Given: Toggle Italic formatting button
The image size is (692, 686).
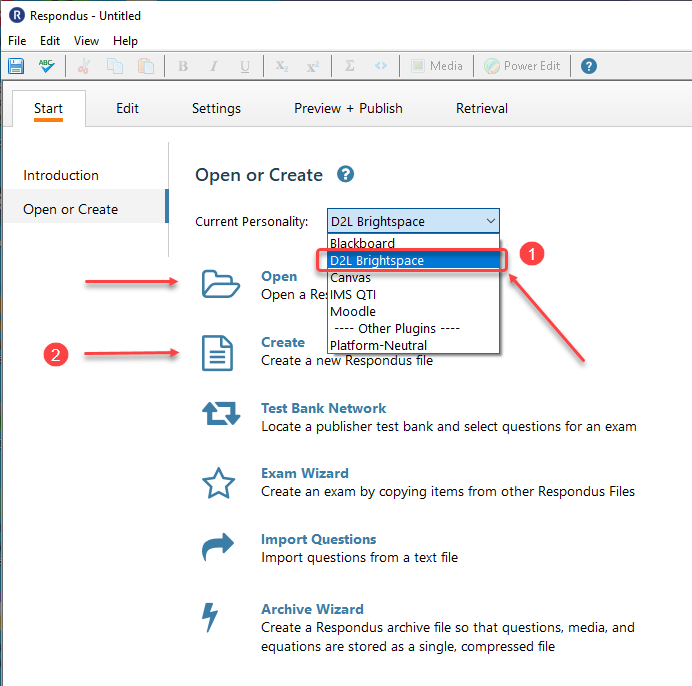Looking at the screenshot, I should (x=214, y=66).
